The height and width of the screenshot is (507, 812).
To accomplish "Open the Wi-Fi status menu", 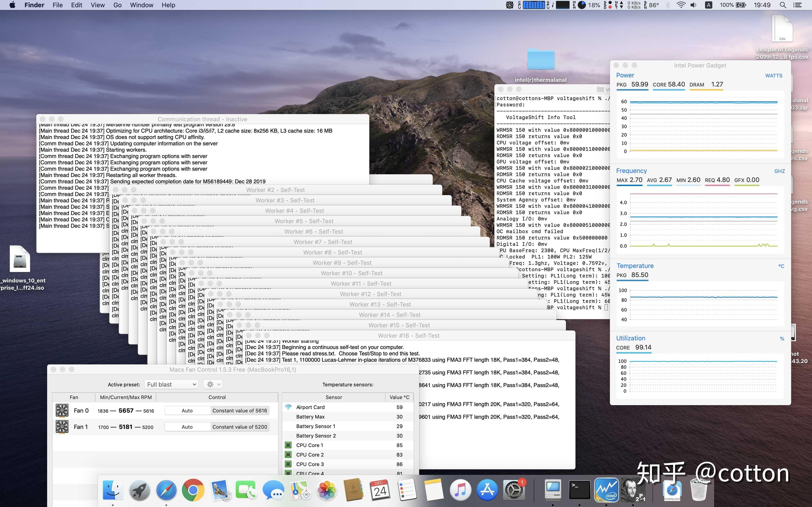I will pyautogui.click(x=681, y=5).
